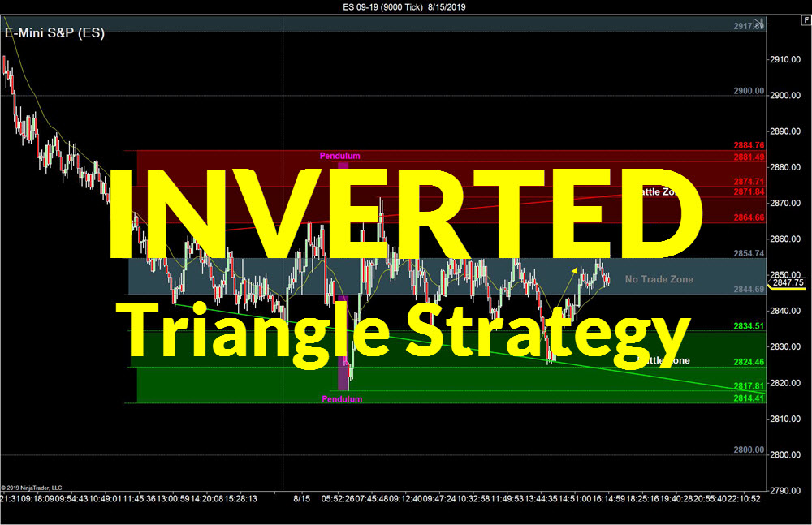Click 2830.00 on the price axis
The height and width of the screenshot is (525, 812).
pyautogui.click(x=785, y=347)
